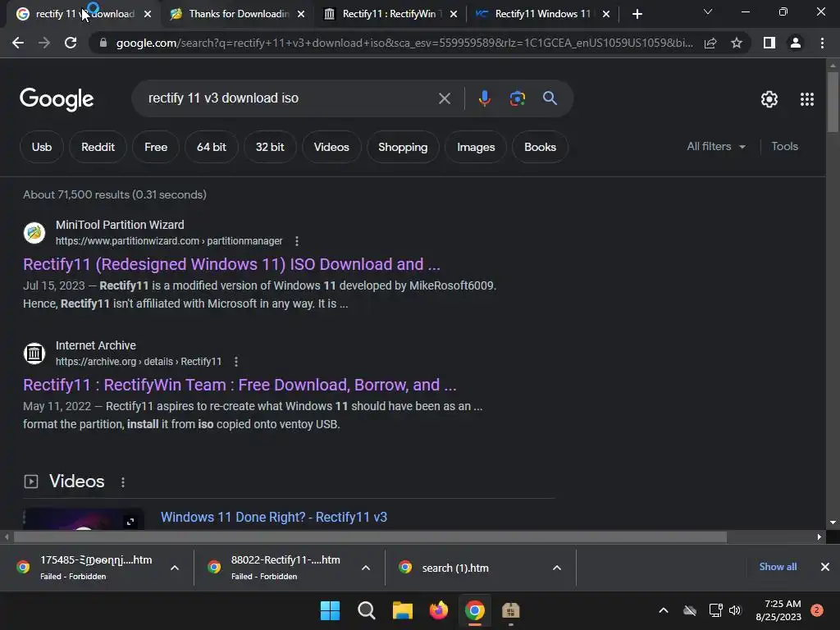Open video thumbnail preview

84,519
